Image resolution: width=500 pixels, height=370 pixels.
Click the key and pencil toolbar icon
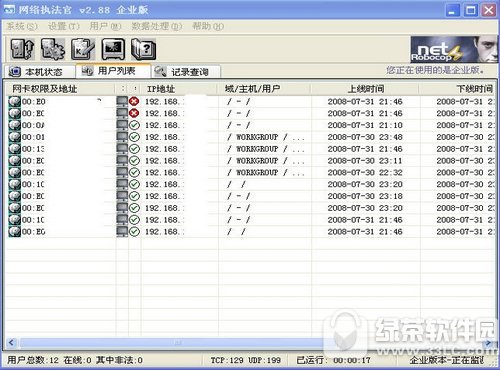[83, 49]
